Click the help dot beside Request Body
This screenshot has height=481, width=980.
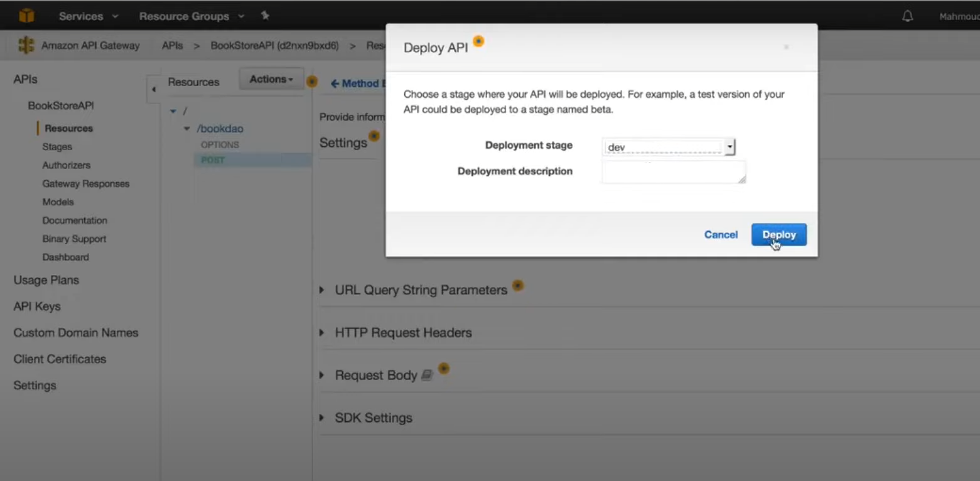tap(444, 368)
